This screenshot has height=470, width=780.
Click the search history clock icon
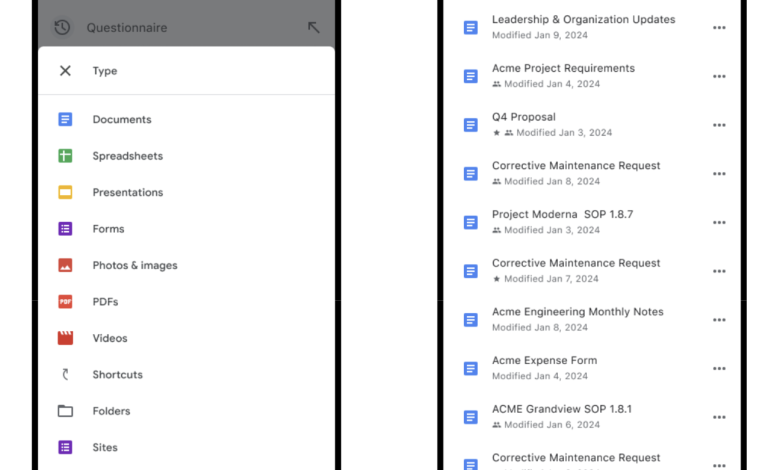pyautogui.click(x=62, y=27)
